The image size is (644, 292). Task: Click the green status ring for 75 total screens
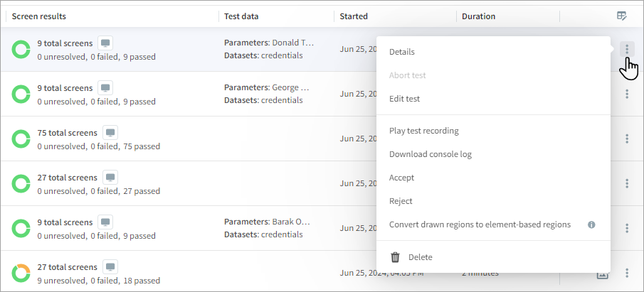point(21,139)
